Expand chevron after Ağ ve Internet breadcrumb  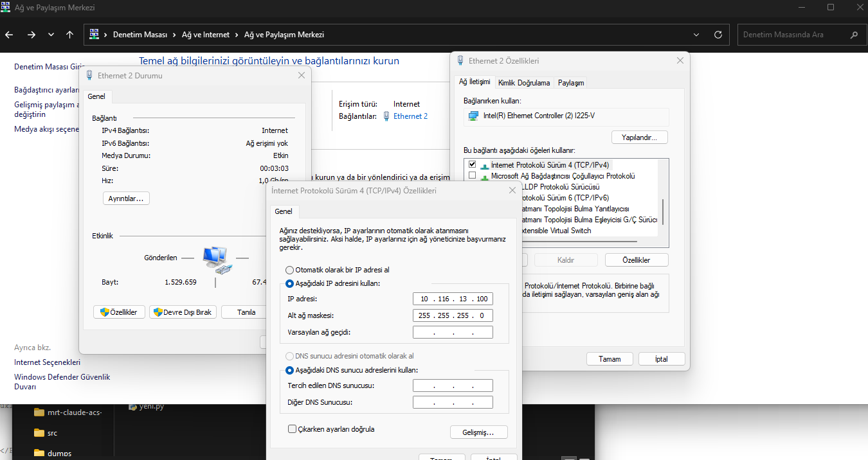[x=238, y=35]
